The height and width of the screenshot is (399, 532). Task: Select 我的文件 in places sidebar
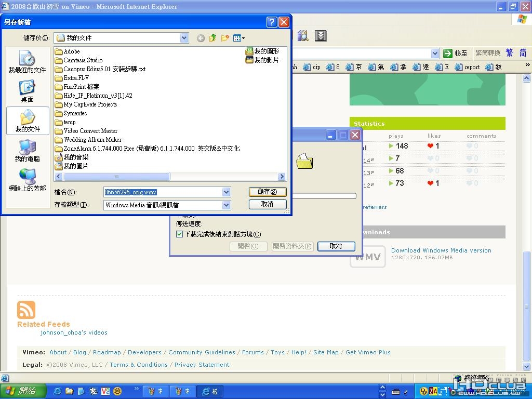[x=28, y=121]
